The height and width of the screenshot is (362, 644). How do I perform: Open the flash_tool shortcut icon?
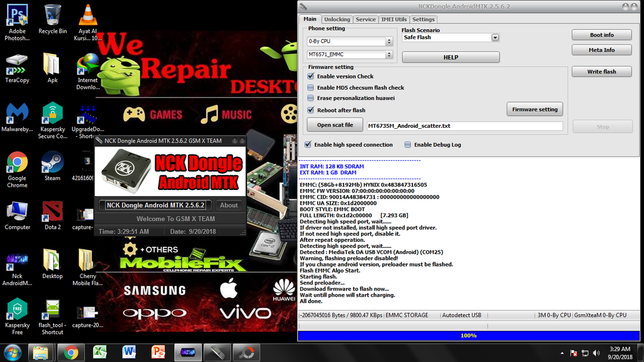[52, 317]
